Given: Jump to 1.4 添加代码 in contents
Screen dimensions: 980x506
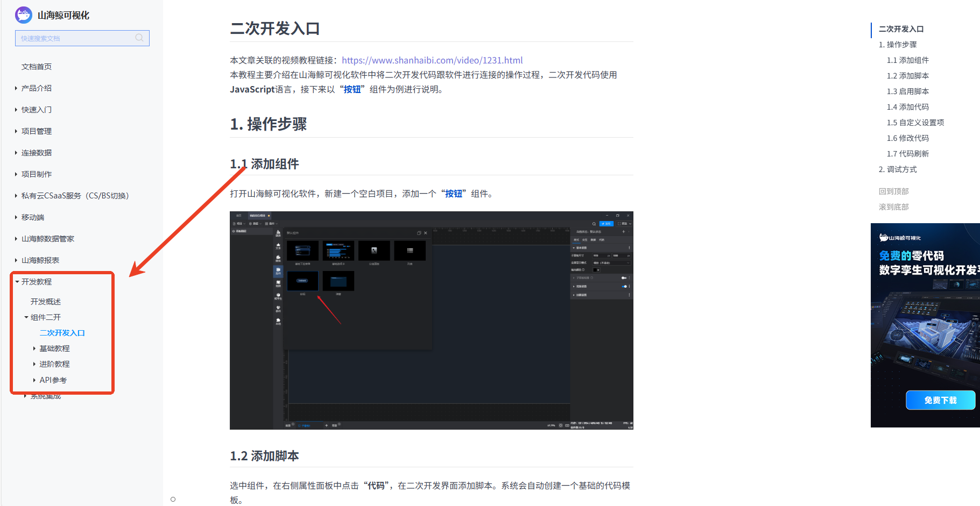Looking at the screenshot, I should pos(908,107).
